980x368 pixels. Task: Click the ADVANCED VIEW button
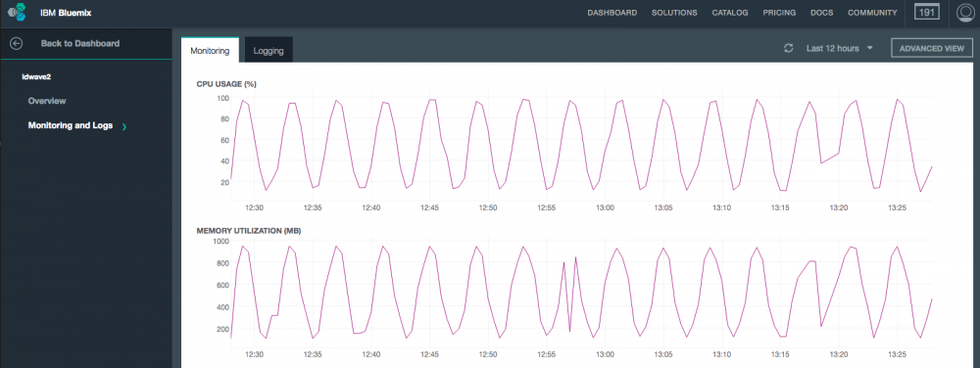coord(932,49)
